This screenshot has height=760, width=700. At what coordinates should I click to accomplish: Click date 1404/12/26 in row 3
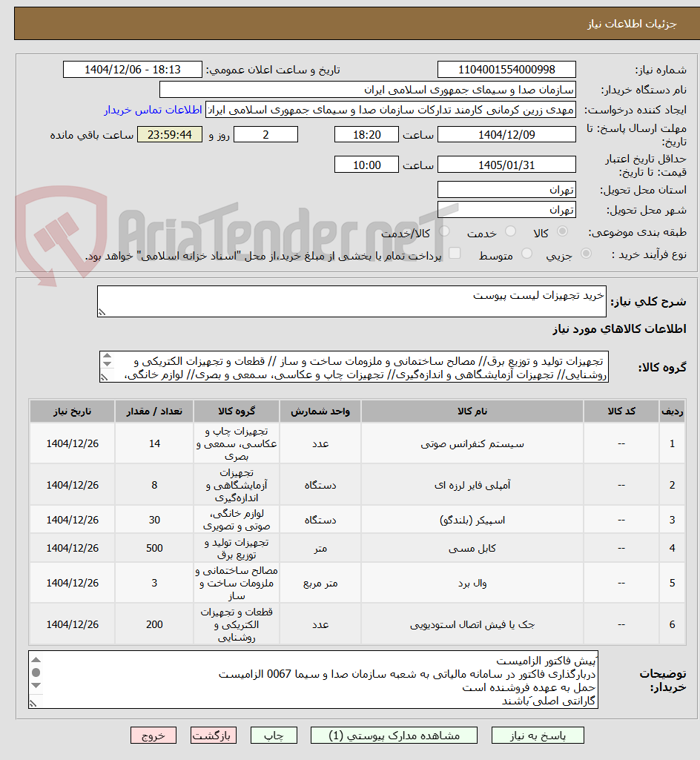pos(72,520)
